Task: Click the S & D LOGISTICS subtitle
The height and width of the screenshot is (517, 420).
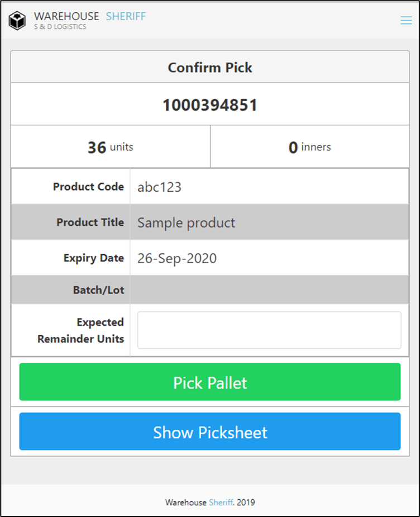Action: (x=60, y=27)
